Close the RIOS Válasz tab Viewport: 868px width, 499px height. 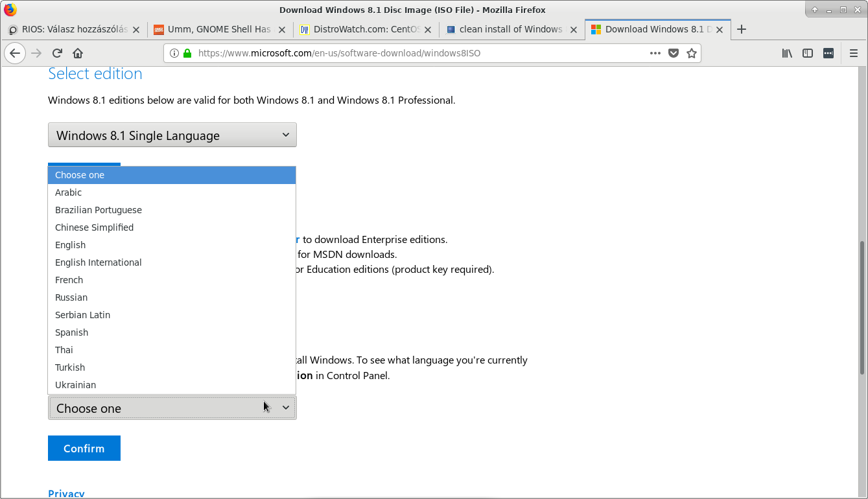pyautogui.click(x=135, y=29)
